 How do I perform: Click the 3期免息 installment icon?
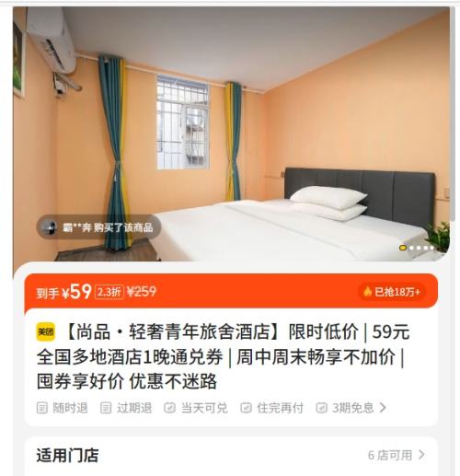(321, 408)
